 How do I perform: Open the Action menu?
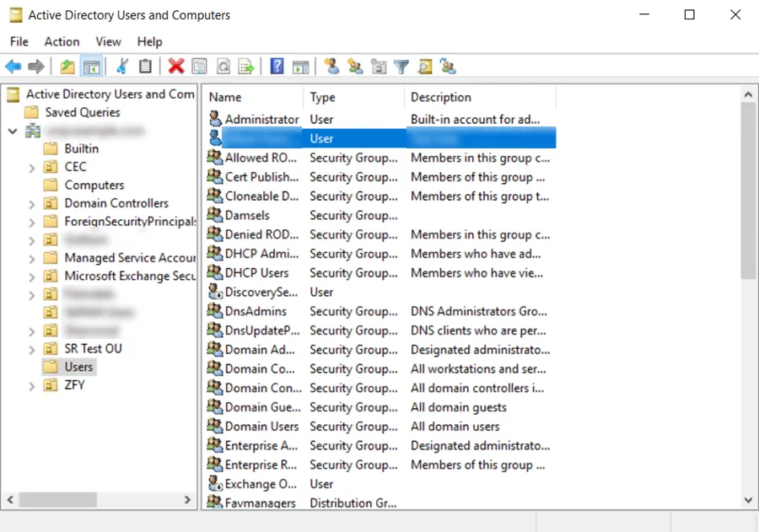pos(62,41)
